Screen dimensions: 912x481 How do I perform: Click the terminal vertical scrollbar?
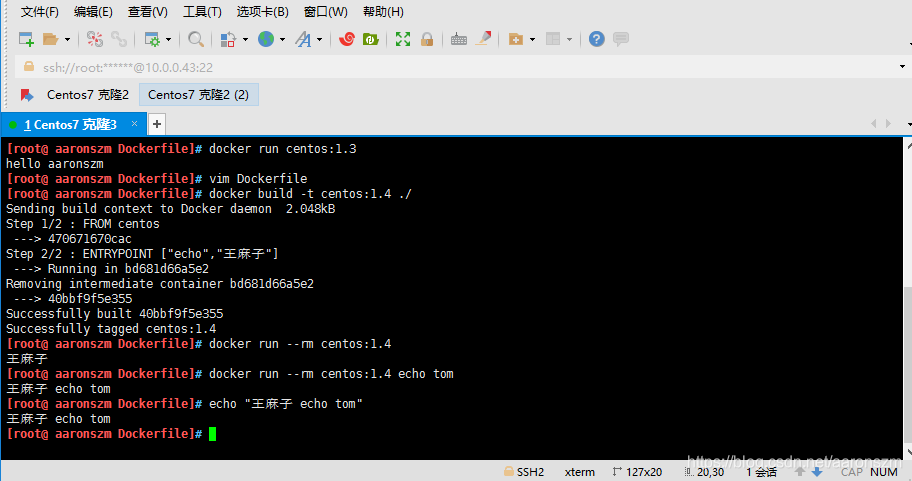[x=908, y=365]
